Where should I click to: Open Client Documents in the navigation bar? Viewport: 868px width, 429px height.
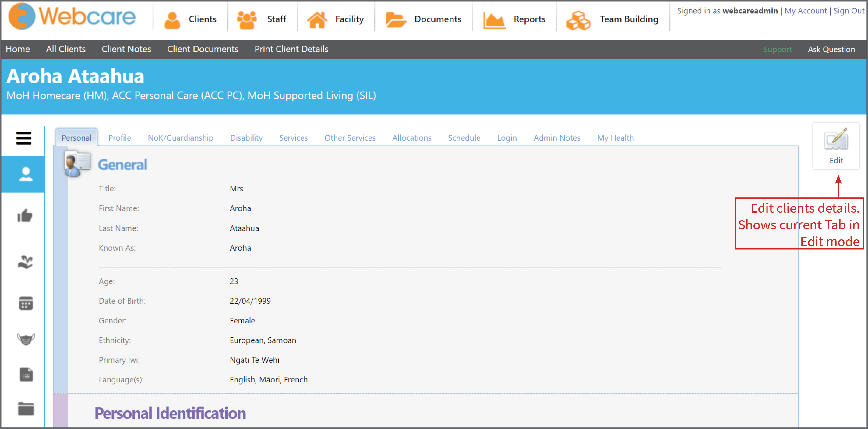(203, 49)
